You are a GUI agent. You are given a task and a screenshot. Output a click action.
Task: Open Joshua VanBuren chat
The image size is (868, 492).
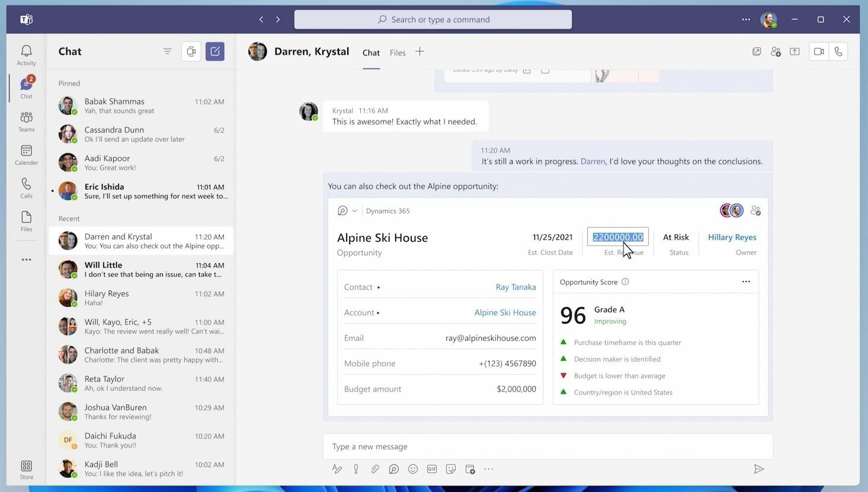tap(141, 411)
